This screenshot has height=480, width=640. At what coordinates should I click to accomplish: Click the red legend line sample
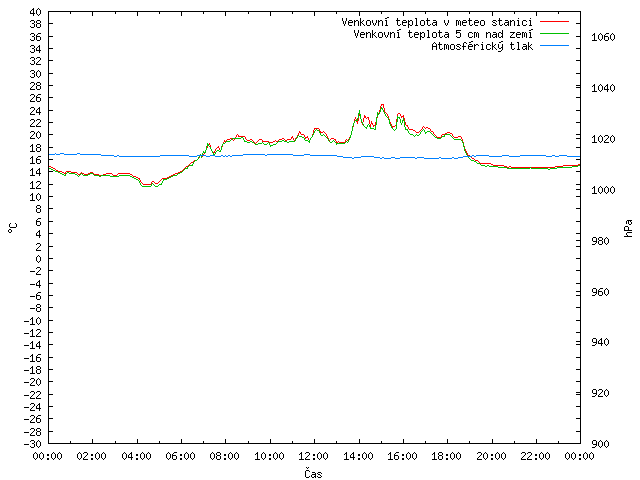point(554,21)
